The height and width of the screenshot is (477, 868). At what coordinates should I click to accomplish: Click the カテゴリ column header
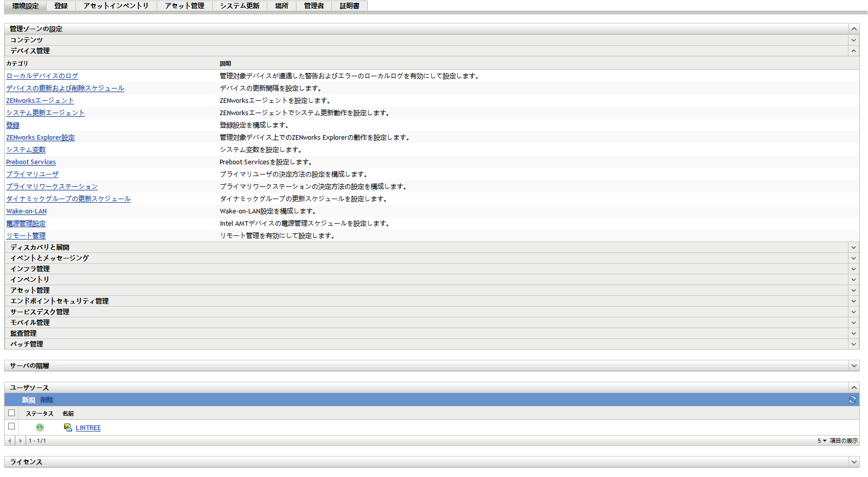17,63
